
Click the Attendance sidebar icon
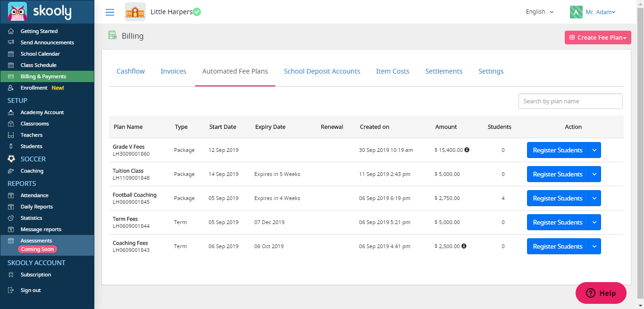tap(11, 195)
